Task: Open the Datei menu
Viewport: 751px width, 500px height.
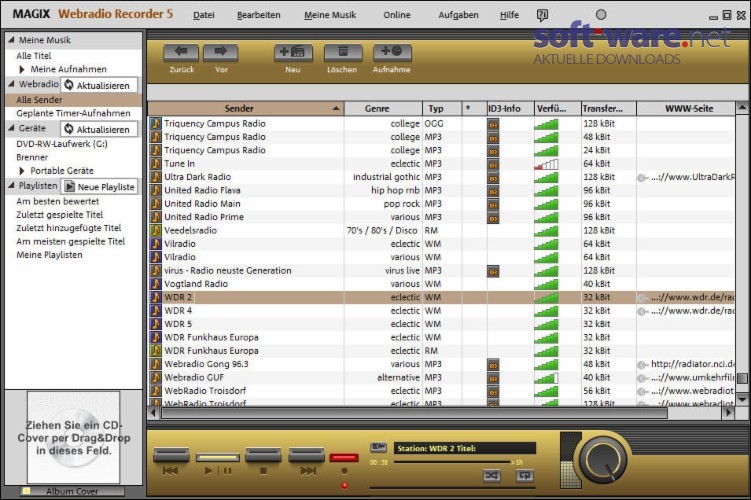Action: [x=204, y=15]
